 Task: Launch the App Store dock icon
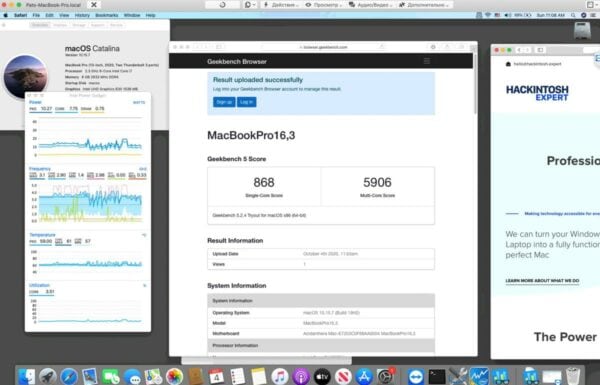(x=364, y=377)
